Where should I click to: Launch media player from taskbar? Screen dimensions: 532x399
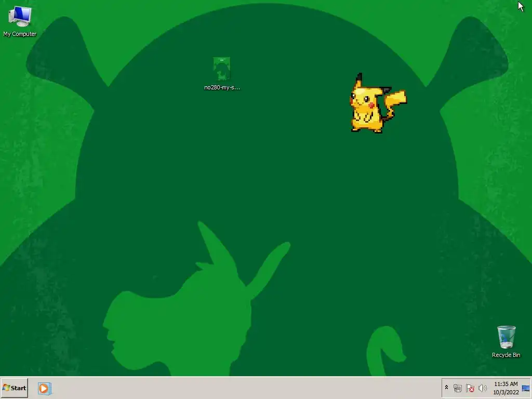44,388
